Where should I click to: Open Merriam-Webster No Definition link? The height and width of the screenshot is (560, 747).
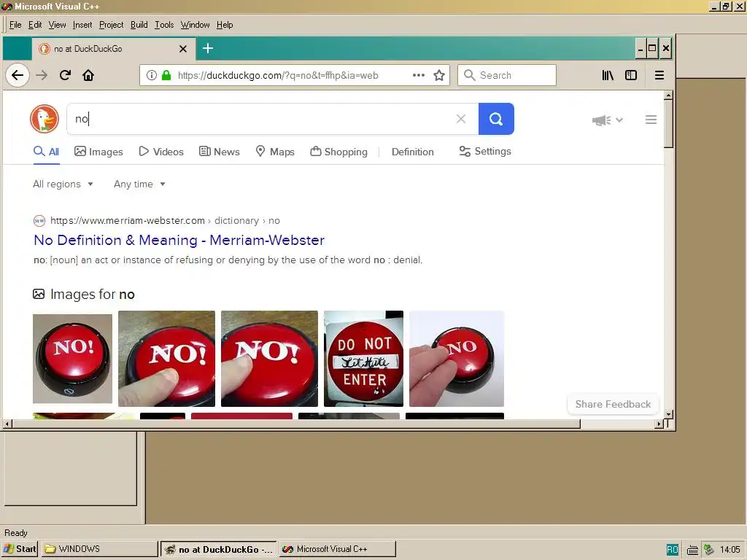[x=179, y=241]
